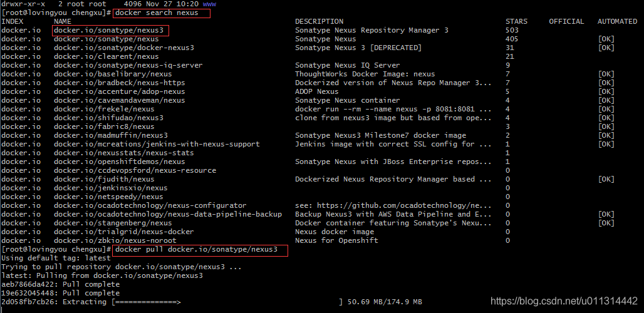Click the OFFICIAL column header
Screen dimensions: 644x313
point(566,21)
